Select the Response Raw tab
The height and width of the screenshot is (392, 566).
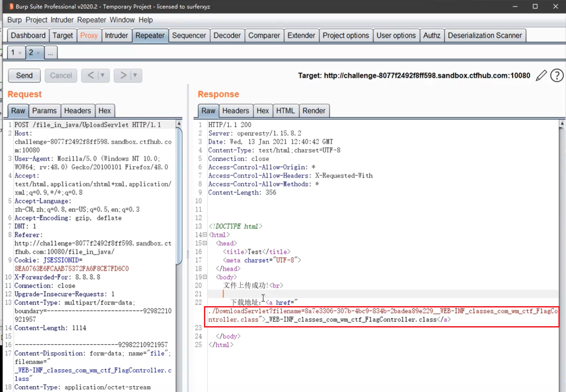[208, 111]
